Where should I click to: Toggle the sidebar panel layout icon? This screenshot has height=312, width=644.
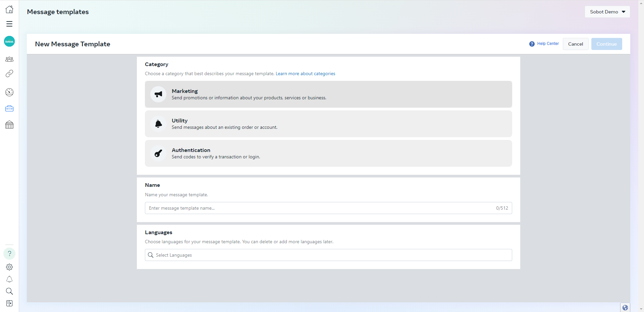coord(9,303)
